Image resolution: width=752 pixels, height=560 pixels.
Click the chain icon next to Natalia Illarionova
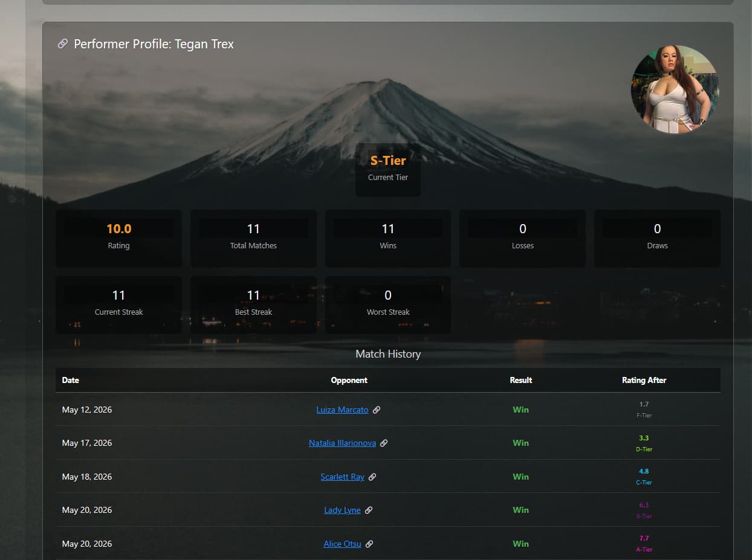coord(384,443)
